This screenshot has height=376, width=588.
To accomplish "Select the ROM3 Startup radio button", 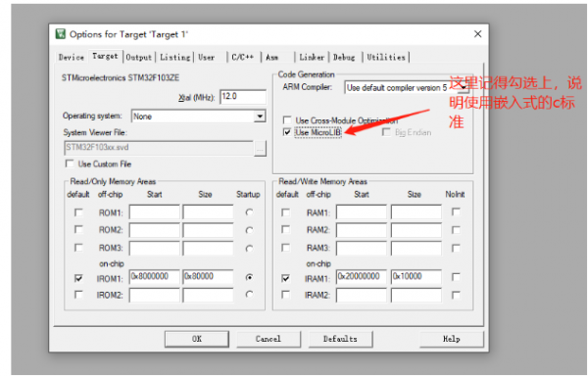I will tap(249, 249).
